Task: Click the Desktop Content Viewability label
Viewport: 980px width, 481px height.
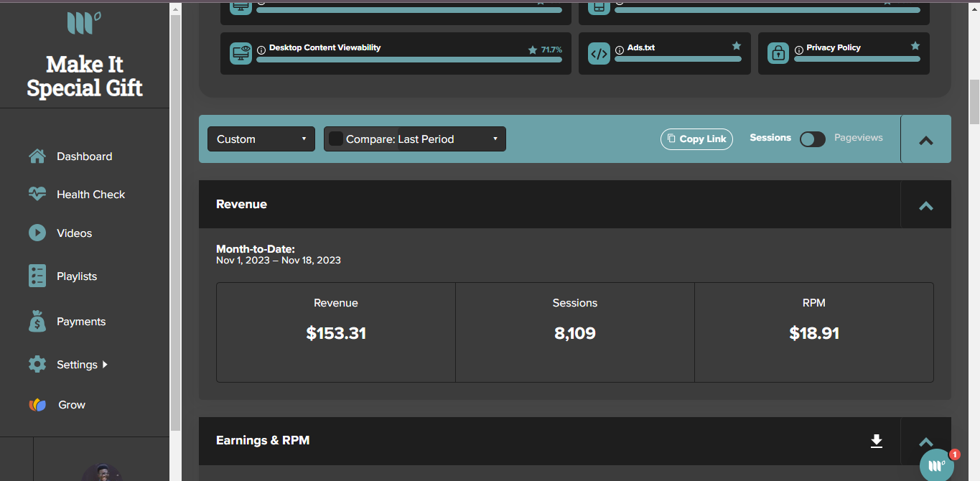Action: coord(325,47)
